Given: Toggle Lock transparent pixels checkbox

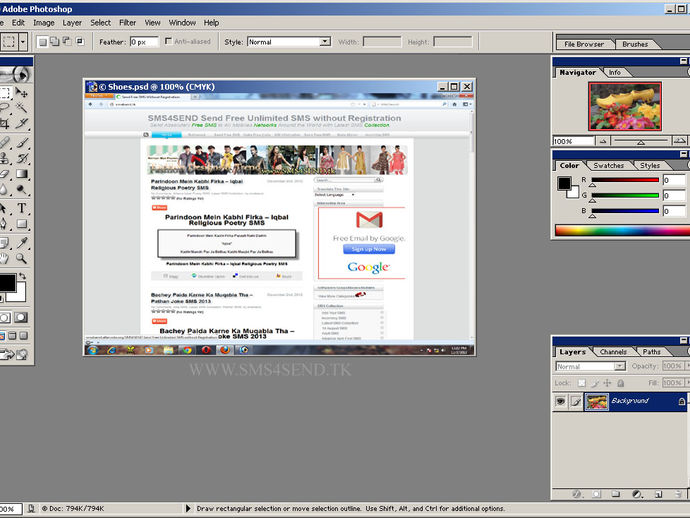Looking at the screenshot, I should (x=582, y=383).
